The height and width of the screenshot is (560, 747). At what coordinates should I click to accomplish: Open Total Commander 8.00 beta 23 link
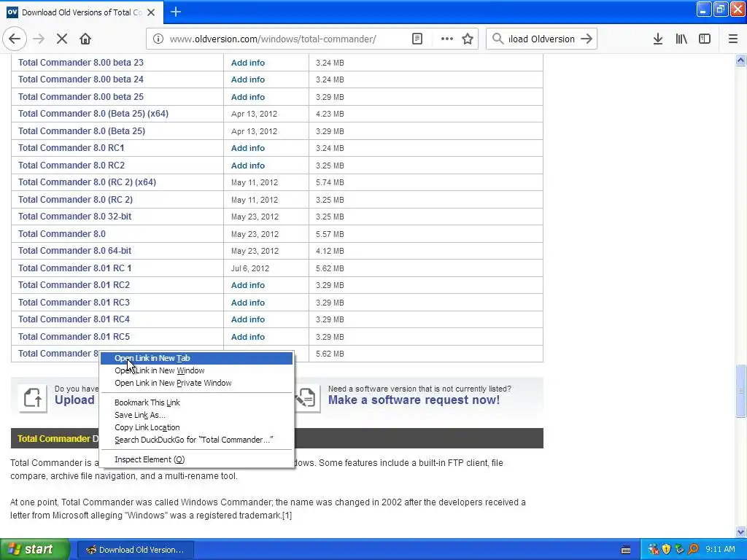tap(80, 63)
